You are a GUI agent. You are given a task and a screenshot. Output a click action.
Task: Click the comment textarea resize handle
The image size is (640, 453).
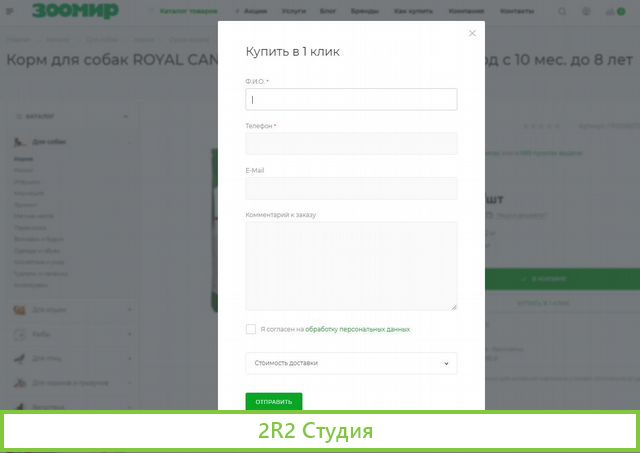coord(454,307)
